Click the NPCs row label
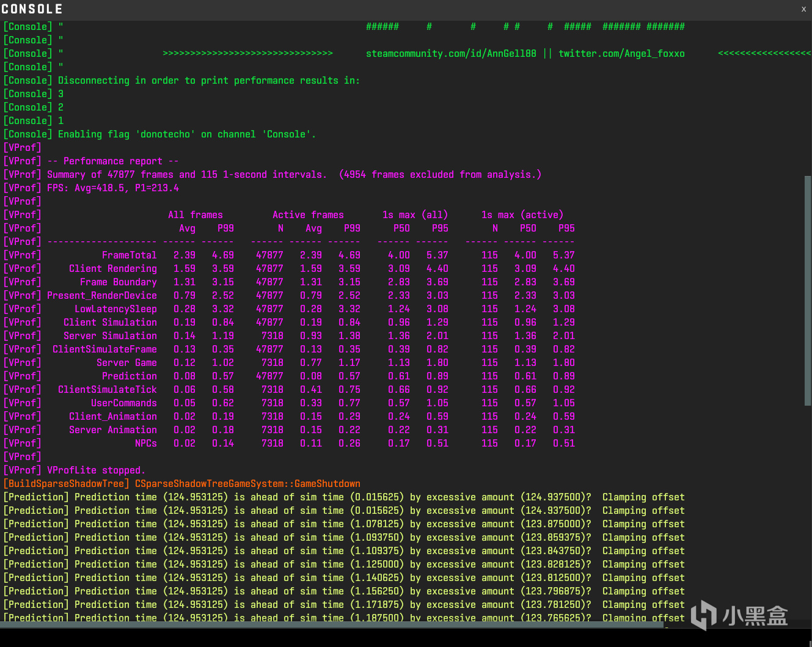The image size is (812, 647). (145, 444)
